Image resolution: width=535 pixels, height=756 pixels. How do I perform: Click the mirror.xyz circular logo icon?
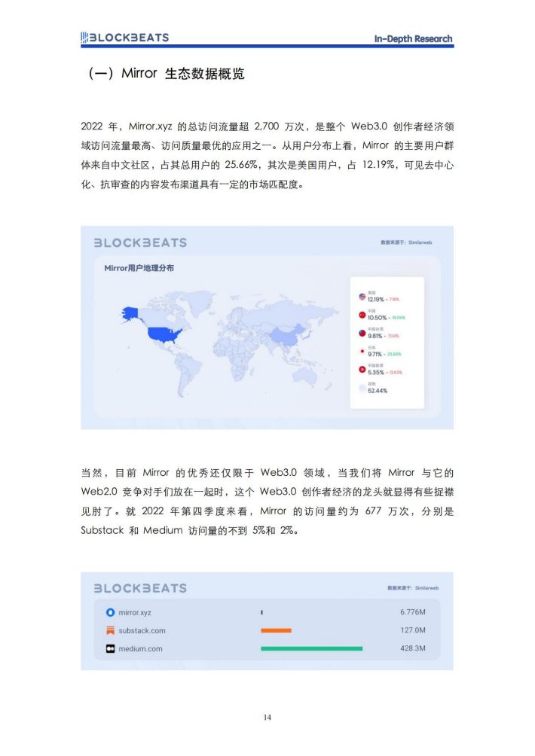[111, 612]
